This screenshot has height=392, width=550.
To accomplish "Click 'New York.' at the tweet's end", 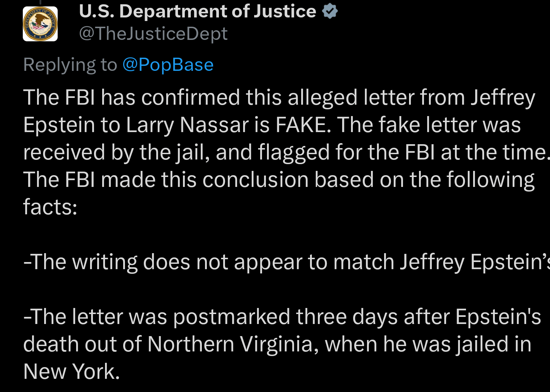I will tap(71, 372).
